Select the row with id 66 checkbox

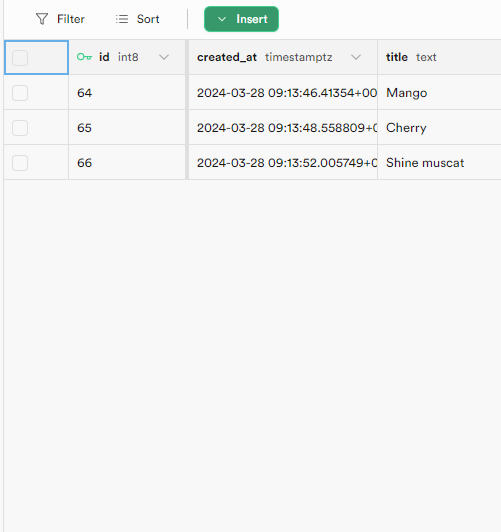point(20,163)
